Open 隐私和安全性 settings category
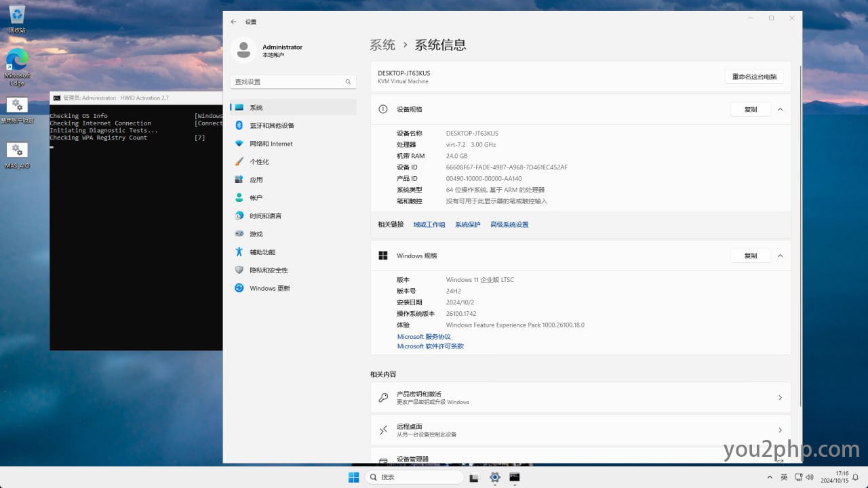Viewport: 868px width, 488px height. coord(293,270)
